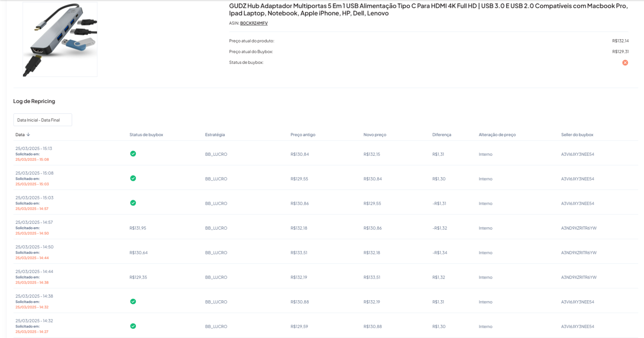644x338 pixels.
Task: Click the sort arrow beside Data header
Action: 28,135
